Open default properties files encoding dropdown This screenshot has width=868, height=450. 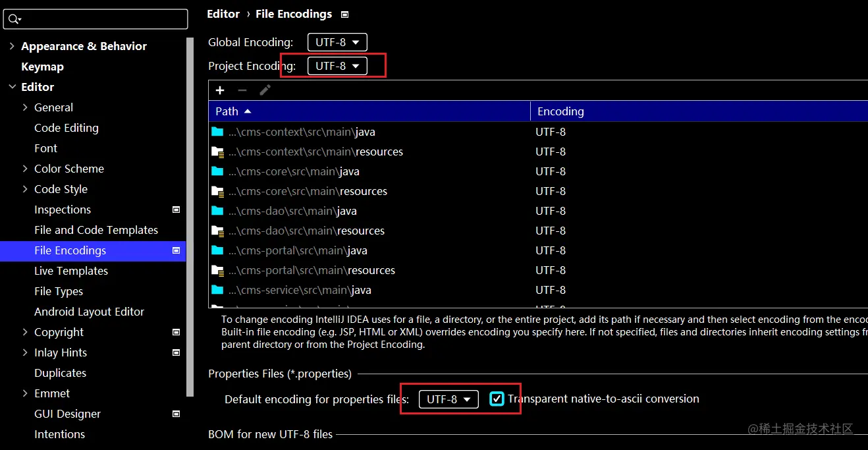click(x=448, y=399)
